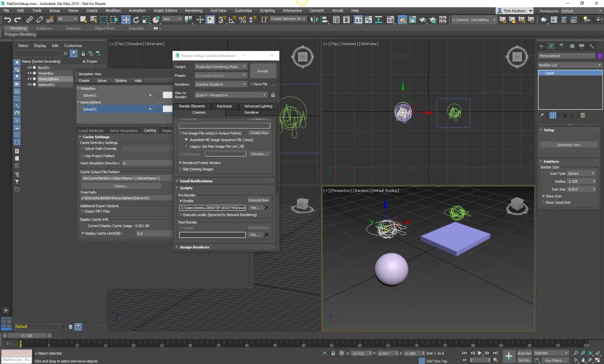Enable Solver Path Override checkbox
The image size is (604, 364).
pyautogui.click(x=83, y=149)
